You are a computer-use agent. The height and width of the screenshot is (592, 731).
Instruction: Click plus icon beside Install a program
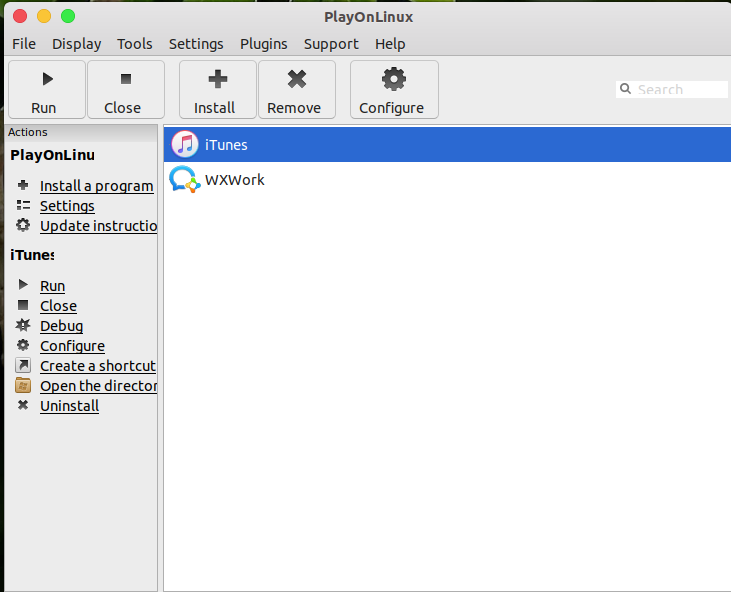click(23, 185)
